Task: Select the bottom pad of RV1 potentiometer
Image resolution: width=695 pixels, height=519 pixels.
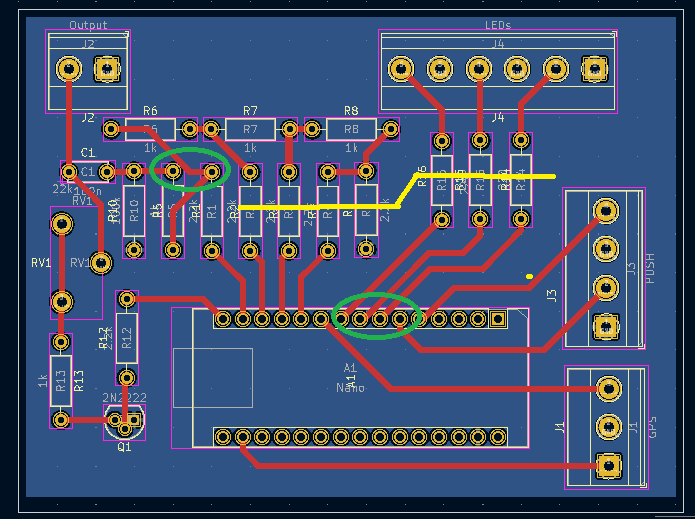Action: pos(62,302)
